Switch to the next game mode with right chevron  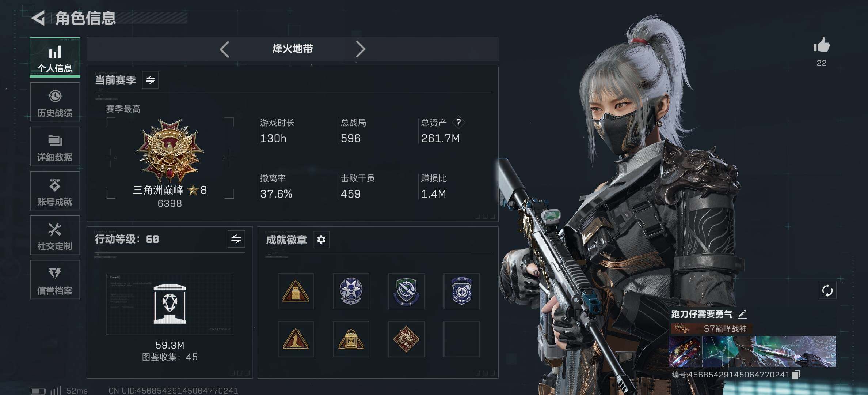(360, 49)
